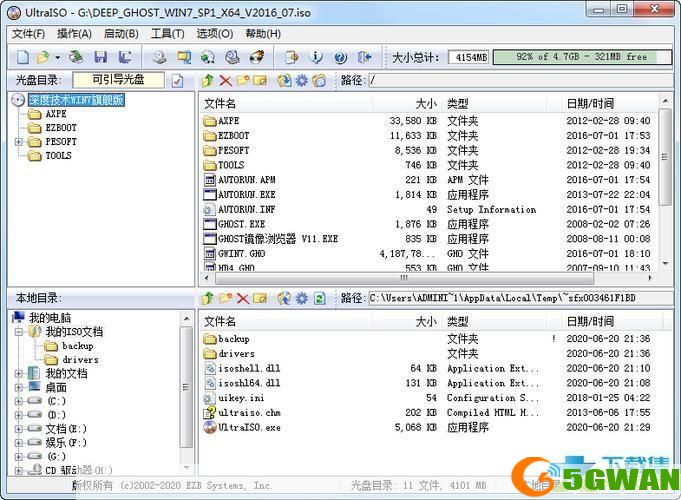Click the local pane Add to image icon
The image size is (681, 500).
tap(284, 298)
